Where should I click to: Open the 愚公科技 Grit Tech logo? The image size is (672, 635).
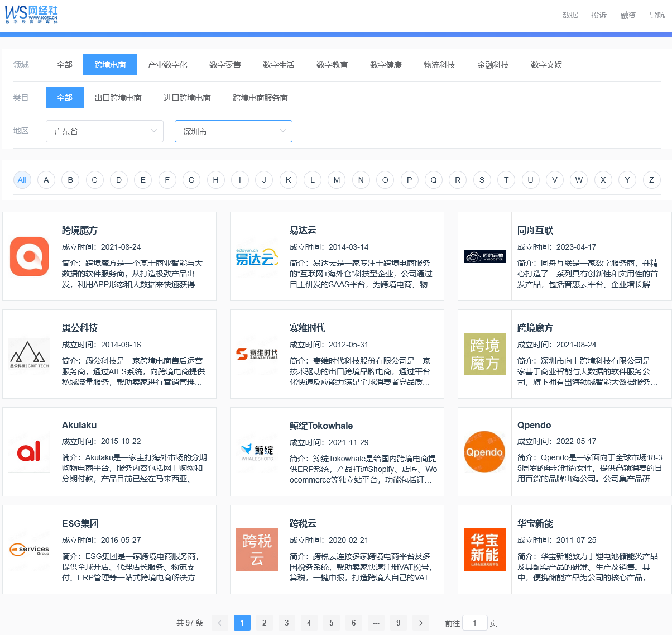pos(30,354)
